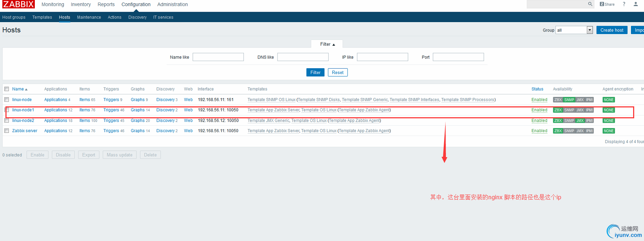Click ZBX availability badge for linux-node

pos(558,100)
